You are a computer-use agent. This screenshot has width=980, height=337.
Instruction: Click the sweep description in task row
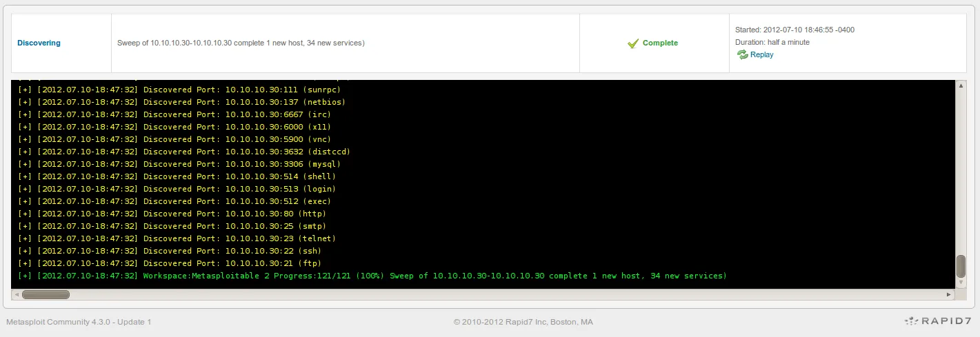(241, 43)
